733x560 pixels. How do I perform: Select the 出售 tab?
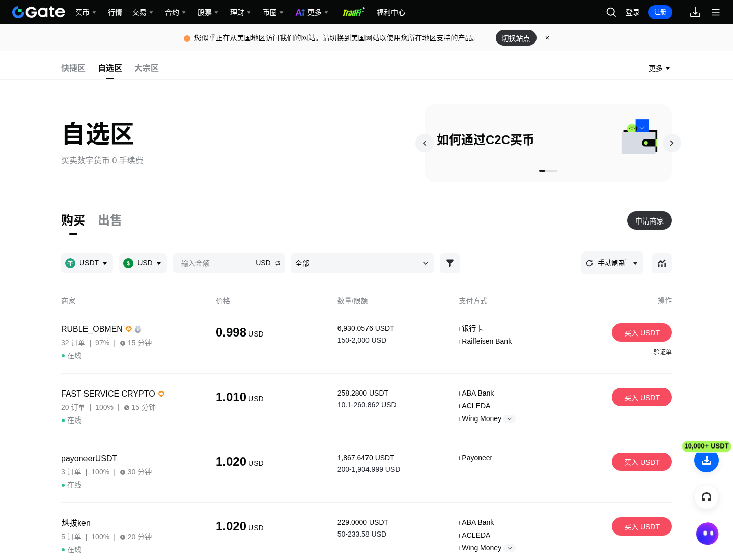coord(110,220)
